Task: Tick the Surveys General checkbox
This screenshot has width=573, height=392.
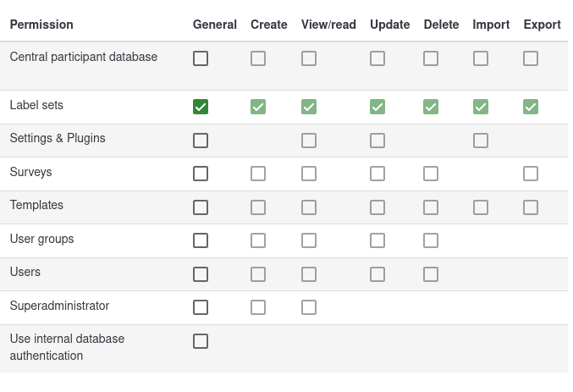Action: pos(201,174)
